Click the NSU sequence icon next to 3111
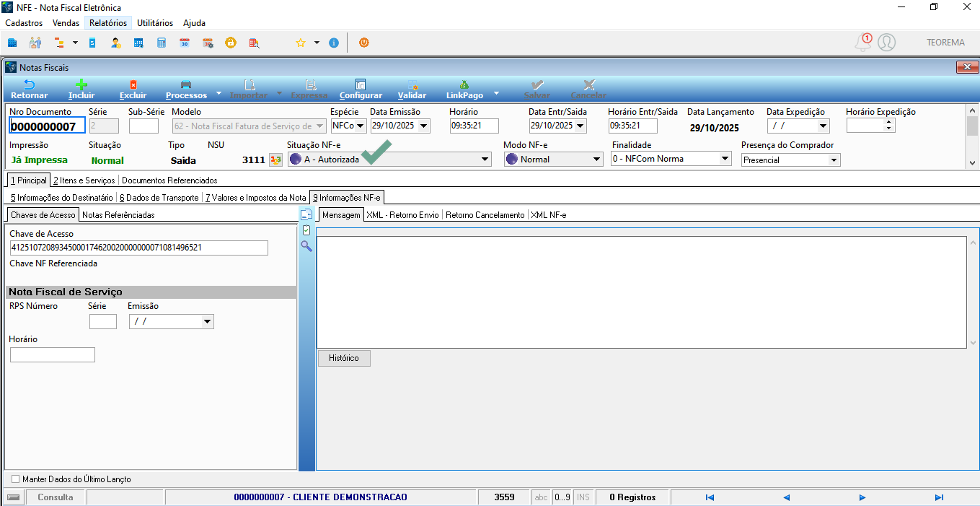This screenshot has width=980, height=506. (275, 160)
